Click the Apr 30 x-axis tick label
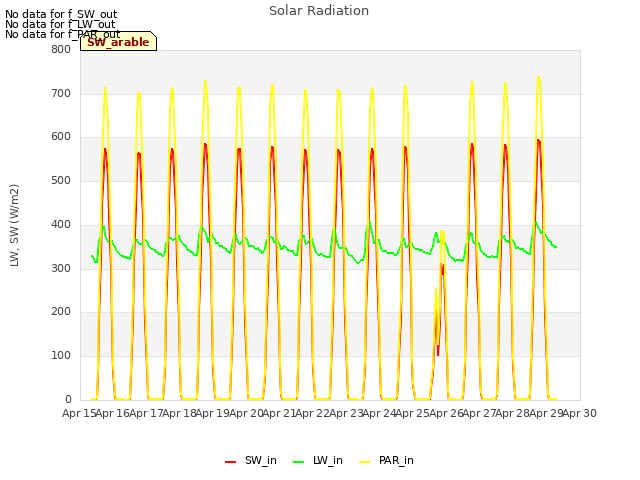 580,413
